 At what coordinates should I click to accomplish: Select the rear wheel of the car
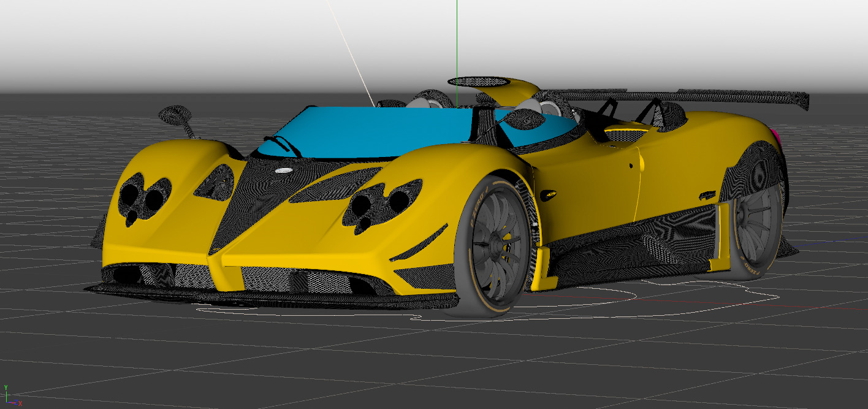coord(758,230)
